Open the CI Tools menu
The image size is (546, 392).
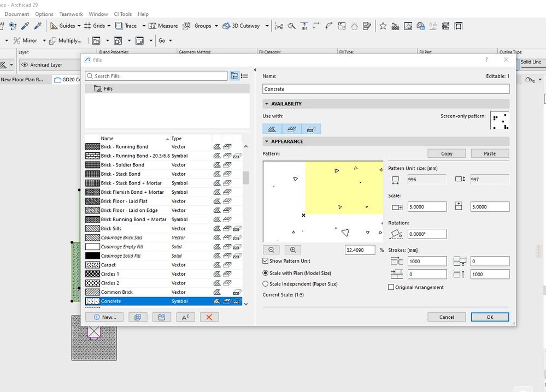[123, 14]
